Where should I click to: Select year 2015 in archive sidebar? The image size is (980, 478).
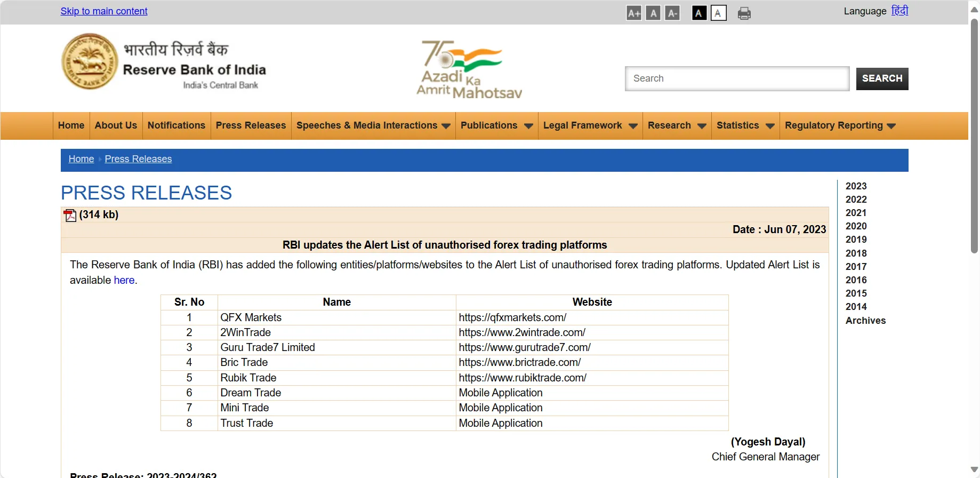pyautogui.click(x=856, y=293)
